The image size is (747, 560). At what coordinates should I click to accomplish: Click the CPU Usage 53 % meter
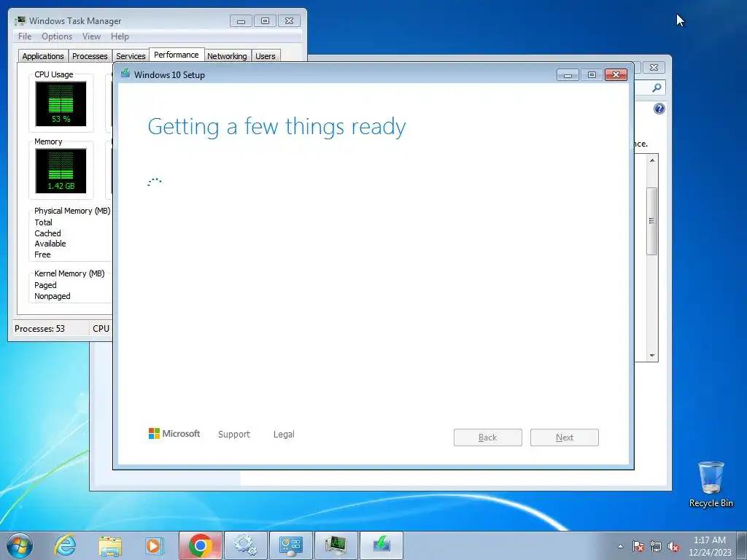pyautogui.click(x=61, y=104)
